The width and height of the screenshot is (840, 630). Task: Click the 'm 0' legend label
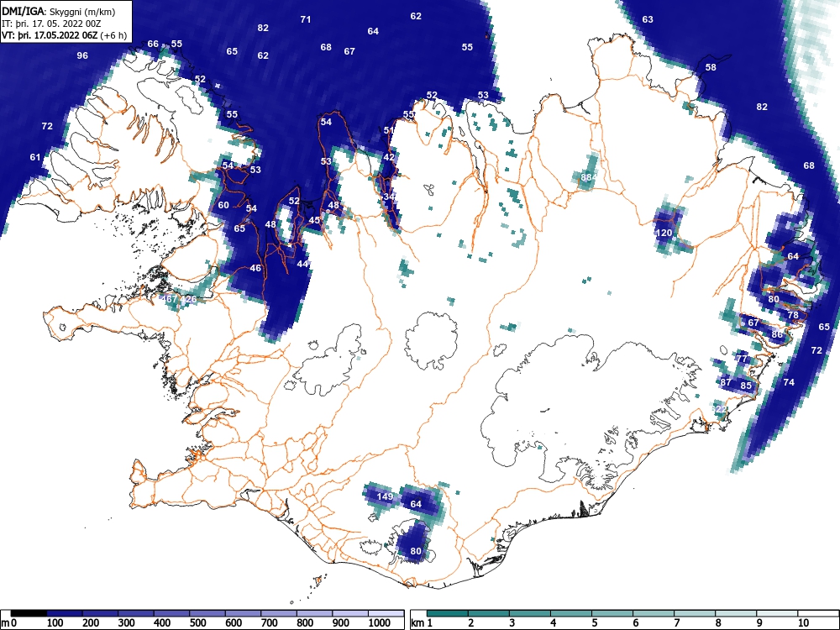(8, 623)
